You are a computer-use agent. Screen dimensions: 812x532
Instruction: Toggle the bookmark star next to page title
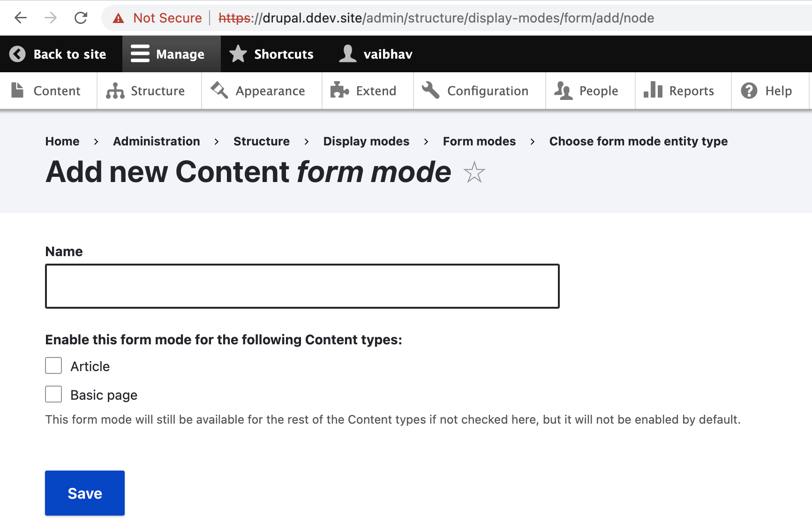(x=475, y=173)
